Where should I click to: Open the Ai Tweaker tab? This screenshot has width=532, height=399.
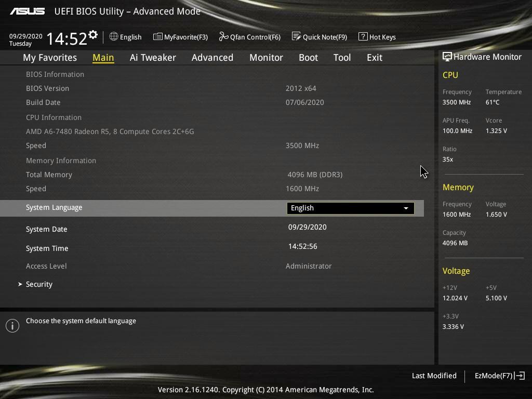point(153,58)
